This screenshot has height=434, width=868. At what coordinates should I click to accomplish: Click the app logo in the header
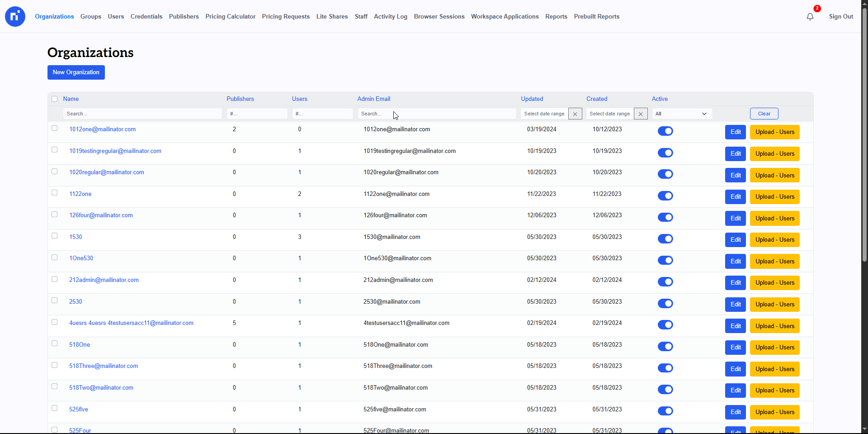tap(15, 17)
